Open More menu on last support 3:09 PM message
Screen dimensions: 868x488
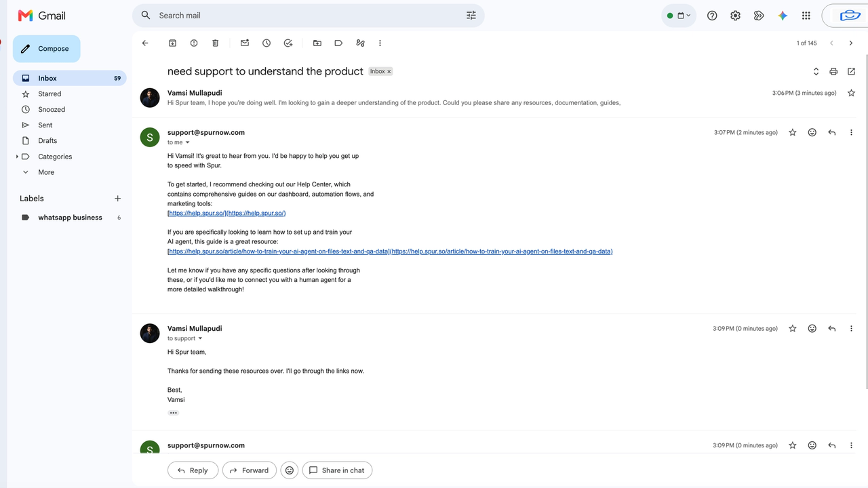(x=852, y=445)
